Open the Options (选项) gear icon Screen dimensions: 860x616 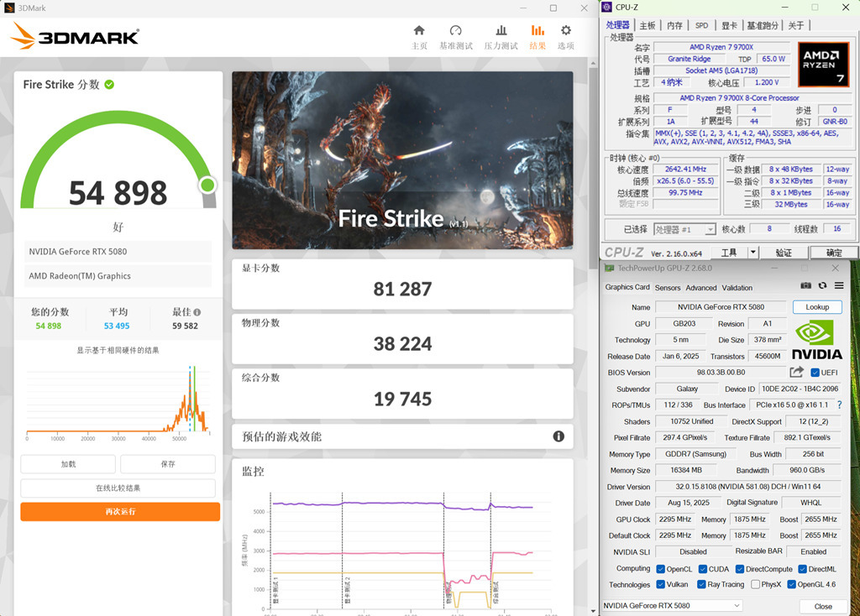click(566, 31)
